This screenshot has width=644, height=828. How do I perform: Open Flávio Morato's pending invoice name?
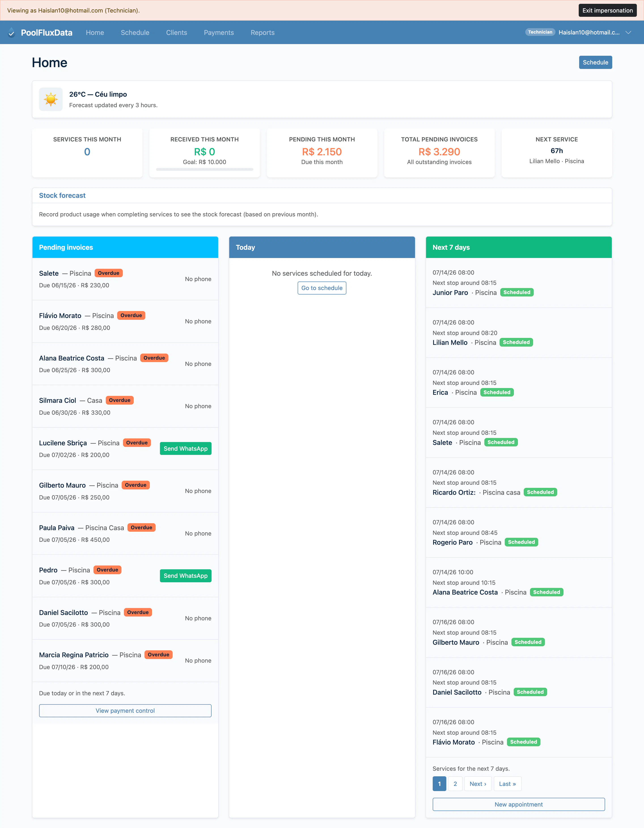[x=60, y=316]
